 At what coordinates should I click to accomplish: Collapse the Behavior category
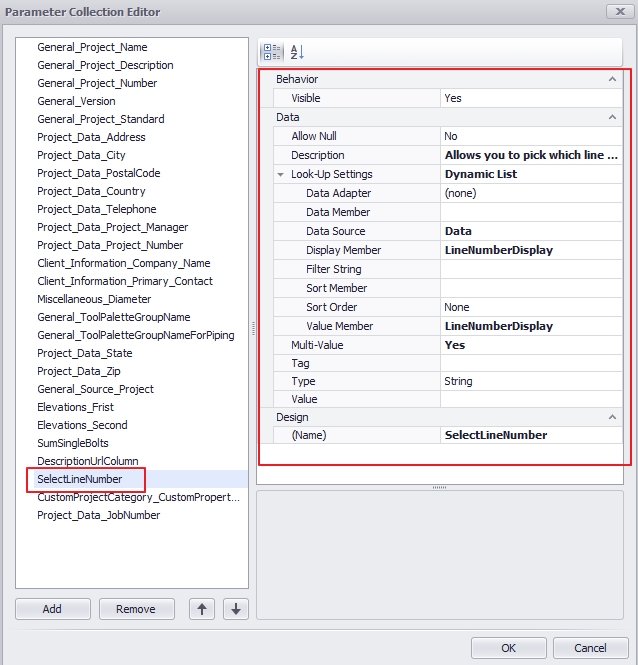click(612, 79)
